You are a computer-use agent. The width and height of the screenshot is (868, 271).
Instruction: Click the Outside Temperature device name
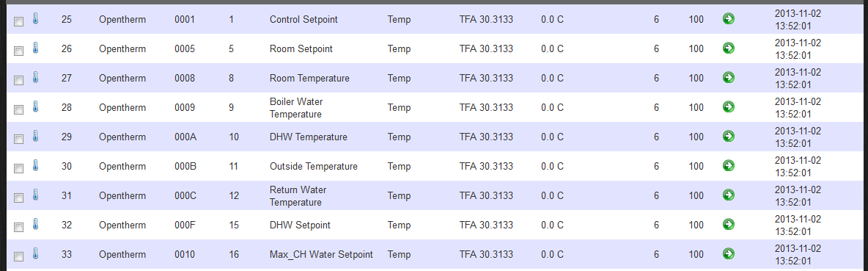pyautogui.click(x=313, y=166)
